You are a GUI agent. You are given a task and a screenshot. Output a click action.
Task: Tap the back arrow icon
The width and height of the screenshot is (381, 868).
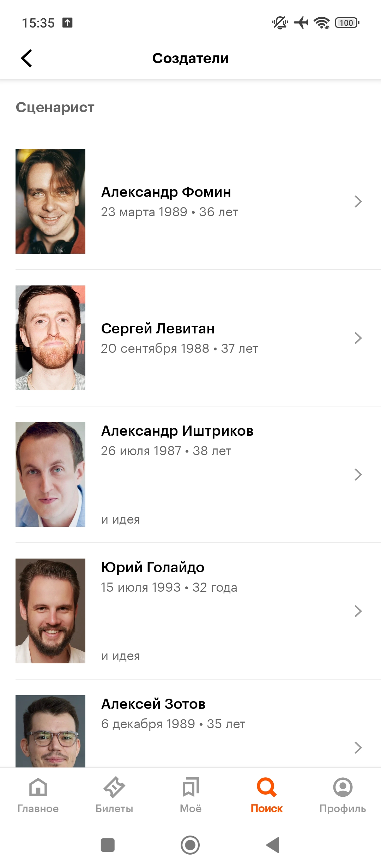26,58
